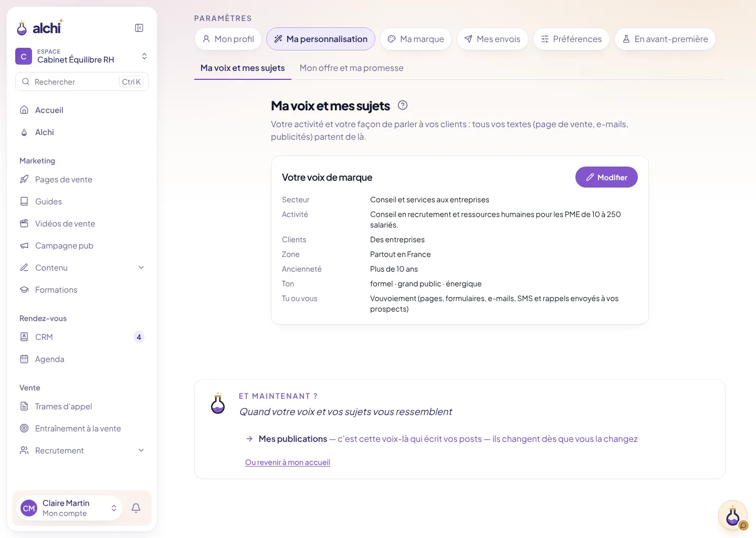Click the Modifier button

(606, 177)
